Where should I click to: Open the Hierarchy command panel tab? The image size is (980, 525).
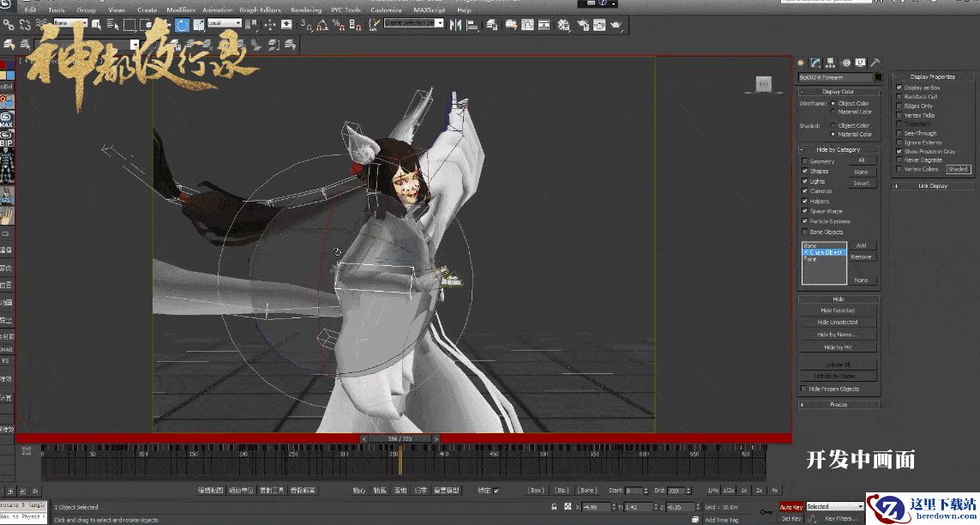pyautogui.click(x=831, y=63)
